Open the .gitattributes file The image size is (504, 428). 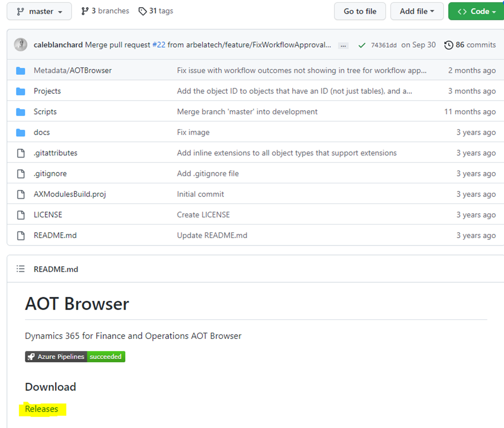(x=56, y=153)
